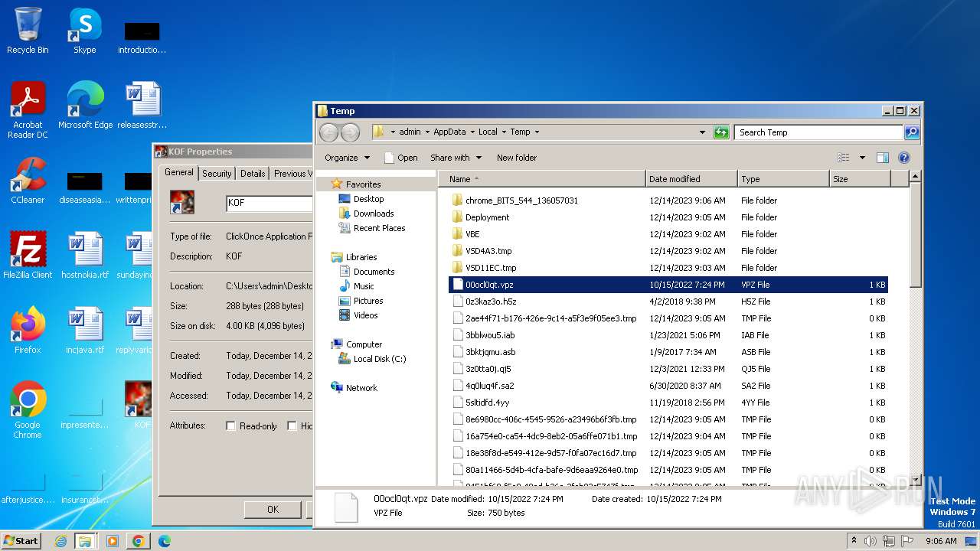The height and width of the screenshot is (551, 980).
Task: Click the Explorer Back navigation button
Action: (x=328, y=132)
